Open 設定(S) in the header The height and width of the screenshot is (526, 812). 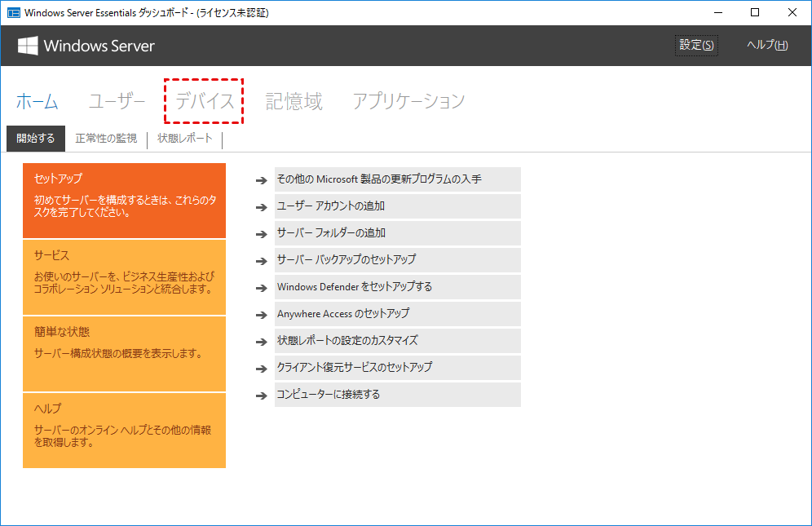[x=696, y=45]
